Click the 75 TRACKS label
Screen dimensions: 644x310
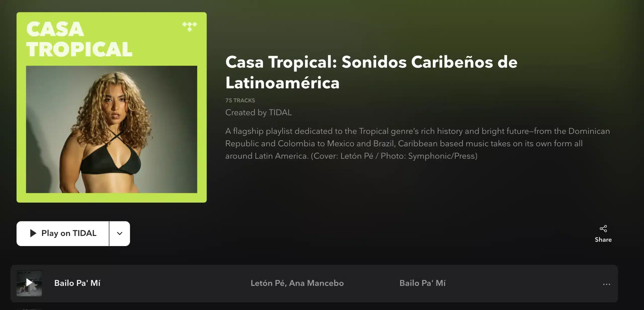pos(240,100)
